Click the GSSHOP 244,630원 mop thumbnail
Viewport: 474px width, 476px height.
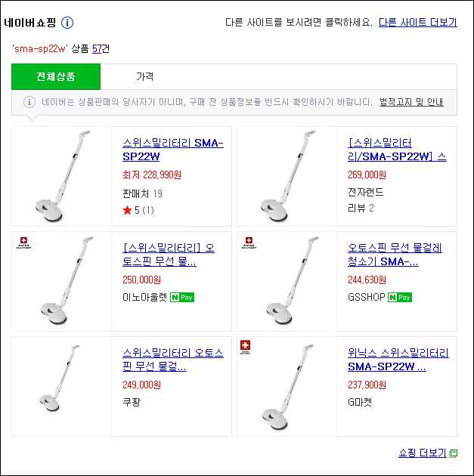287,281
